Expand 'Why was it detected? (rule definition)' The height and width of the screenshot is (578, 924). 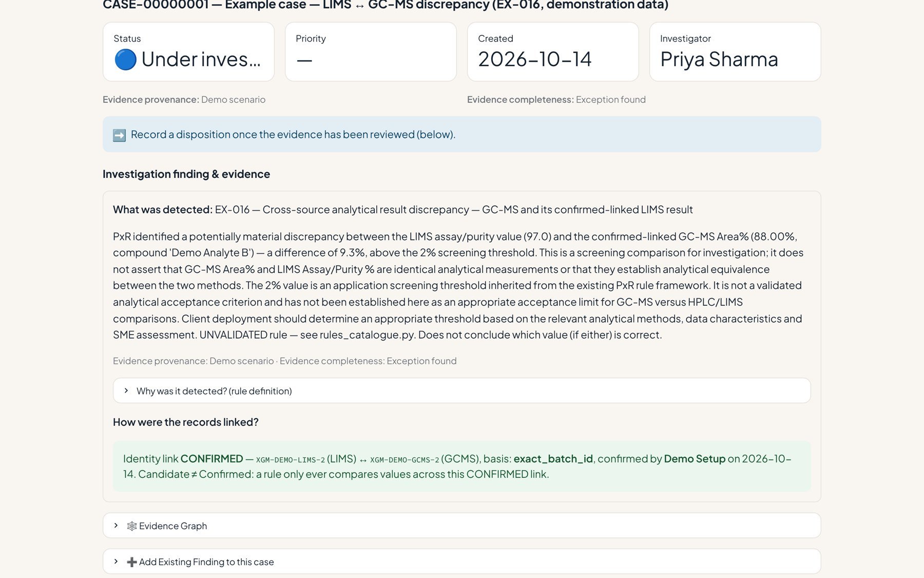[461, 391]
